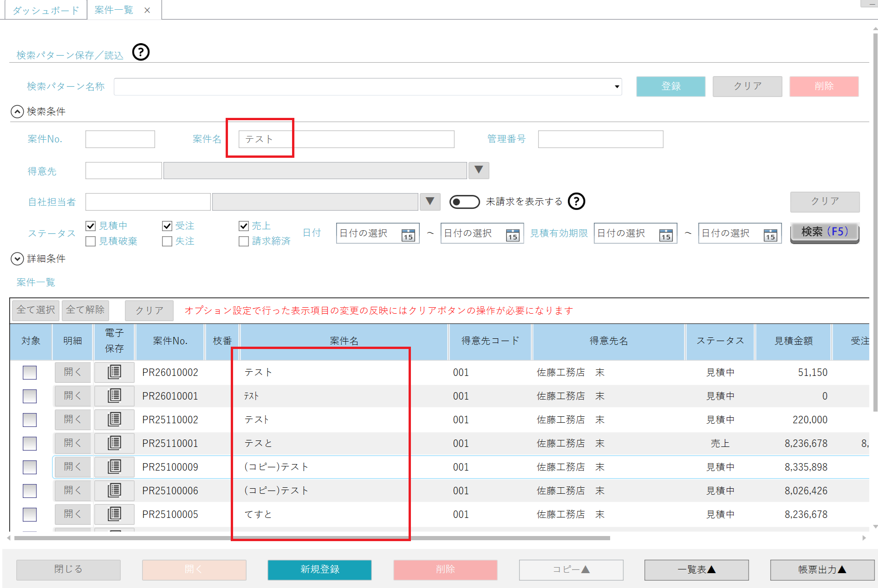Click 電子保存 document icon for PR26010002
The image size is (878, 588).
click(x=114, y=372)
